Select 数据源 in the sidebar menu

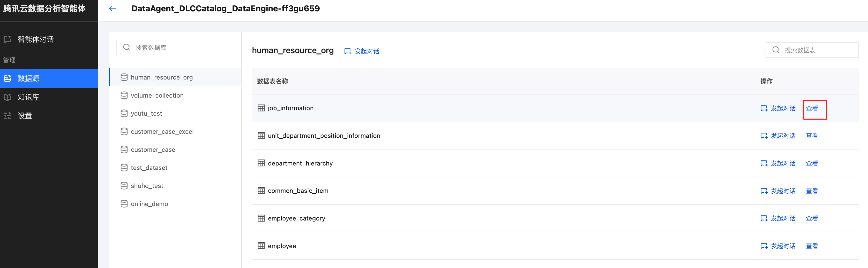coord(49,78)
